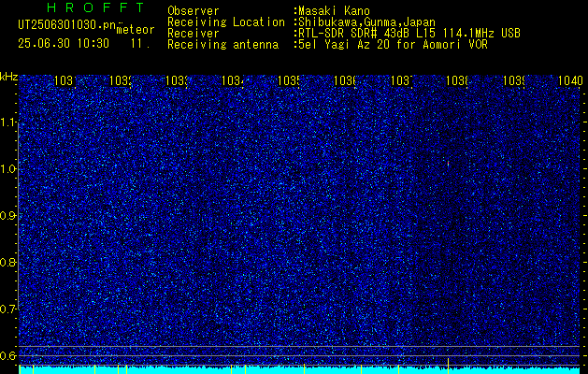This screenshot has height=374, width=588.
Task: Click the kHz axis unit label
Action: coord(9,78)
